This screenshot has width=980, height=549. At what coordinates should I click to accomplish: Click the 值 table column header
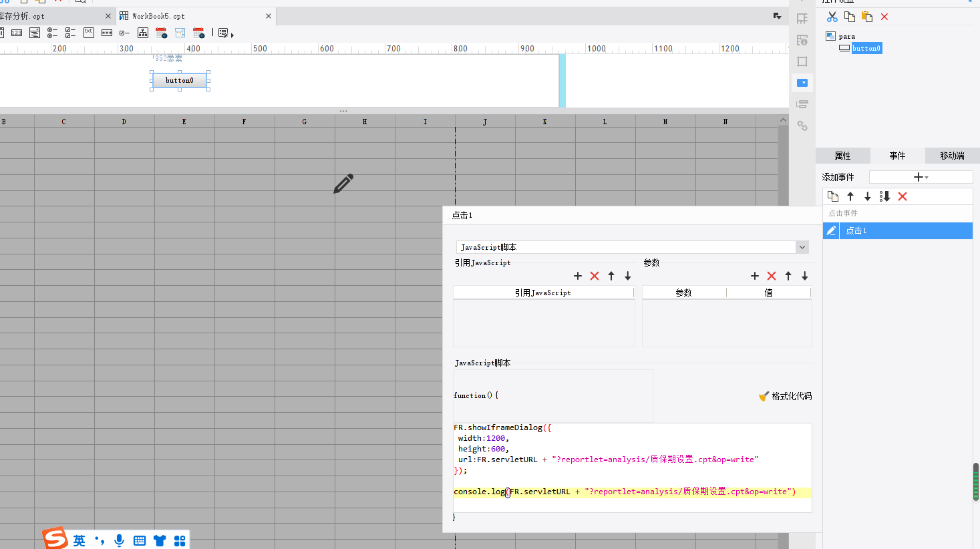point(769,293)
